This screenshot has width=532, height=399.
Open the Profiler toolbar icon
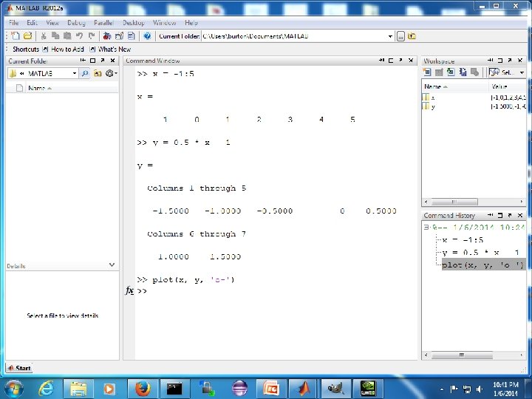tap(132, 35)
